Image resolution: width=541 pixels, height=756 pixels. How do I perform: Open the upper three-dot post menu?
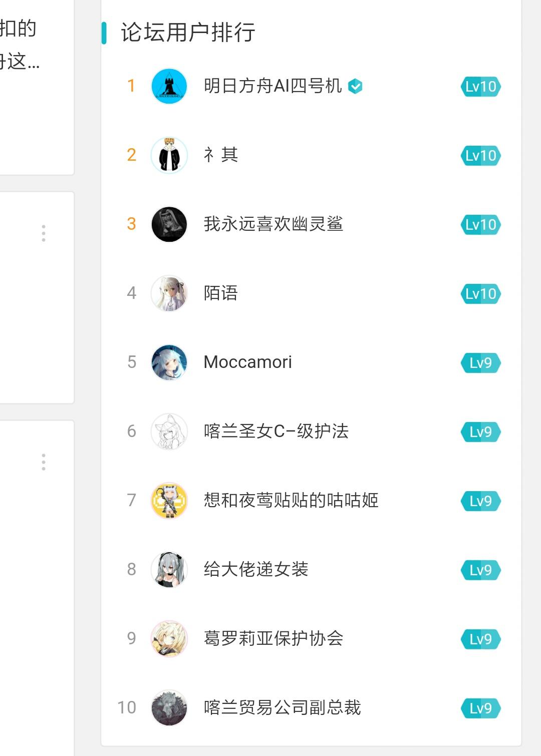[44, 233]
